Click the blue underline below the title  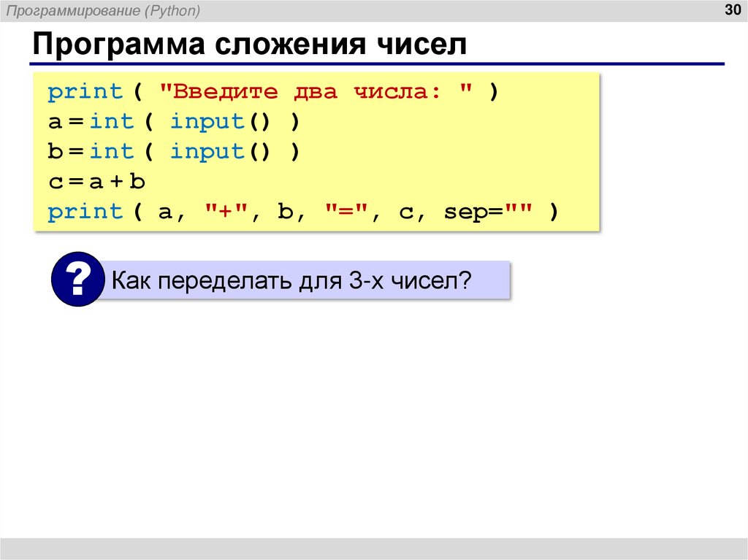coord(380,63)
